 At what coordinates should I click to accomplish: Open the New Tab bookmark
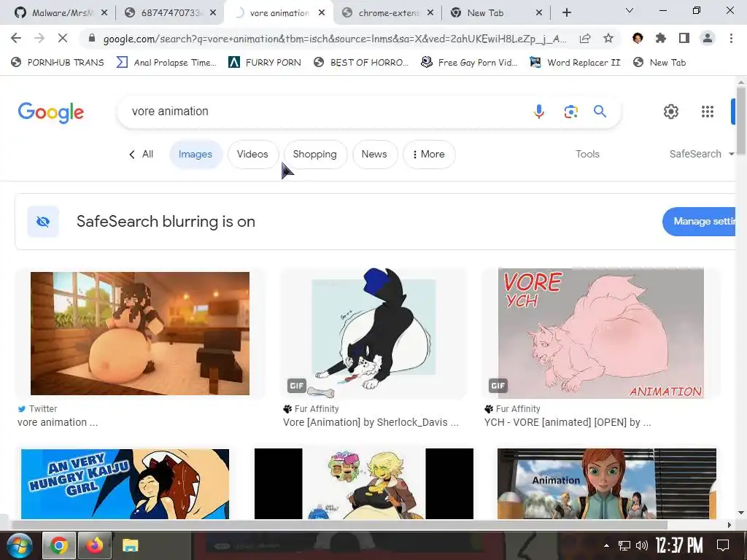click(x=659, y=63)
